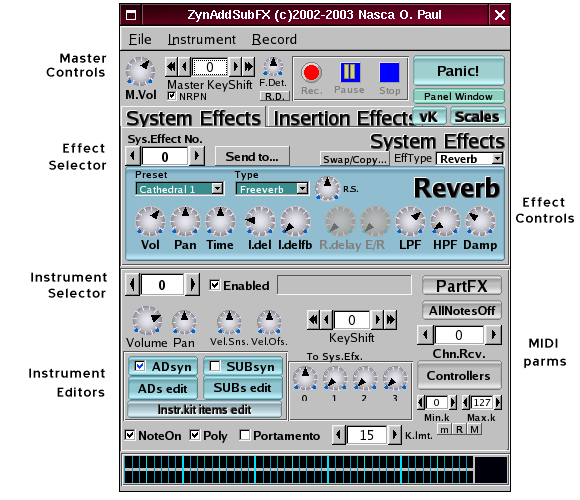Select next instrument part with right arrow
Screen dimensions: 580x500
point(192,285)
